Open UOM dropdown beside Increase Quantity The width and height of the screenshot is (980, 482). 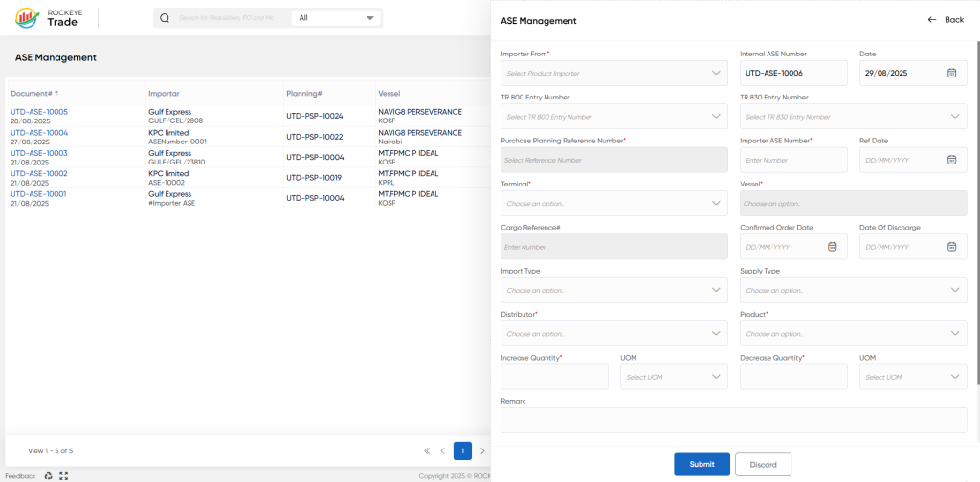(674, 377)
